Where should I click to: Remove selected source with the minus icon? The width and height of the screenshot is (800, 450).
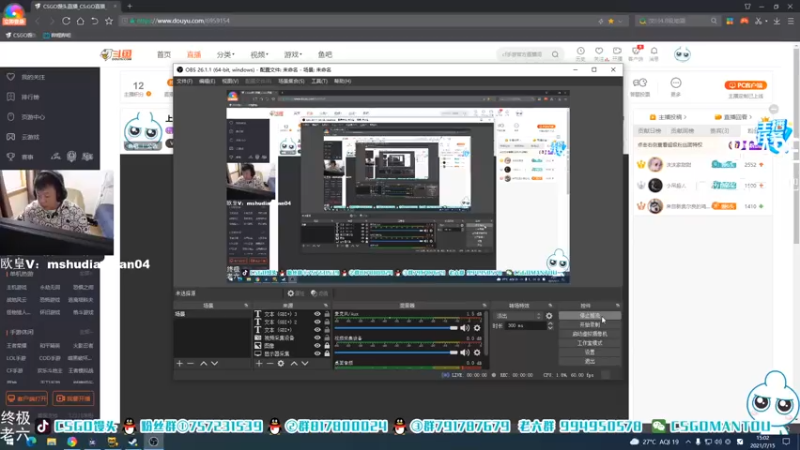click(x=270, y=364)
